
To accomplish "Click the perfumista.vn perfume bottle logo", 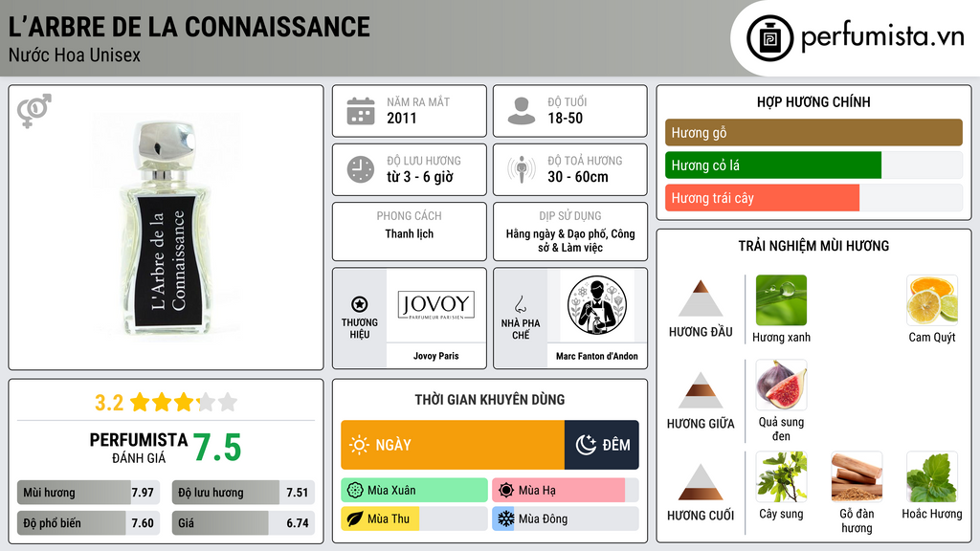I will pyautogui.click(x=769, y=38).
